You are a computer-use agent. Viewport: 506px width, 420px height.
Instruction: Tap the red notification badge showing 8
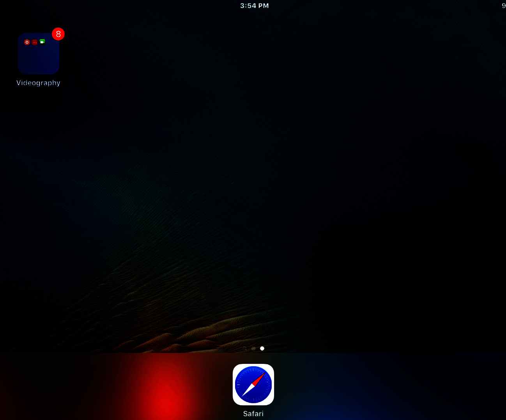click(58, 34)
